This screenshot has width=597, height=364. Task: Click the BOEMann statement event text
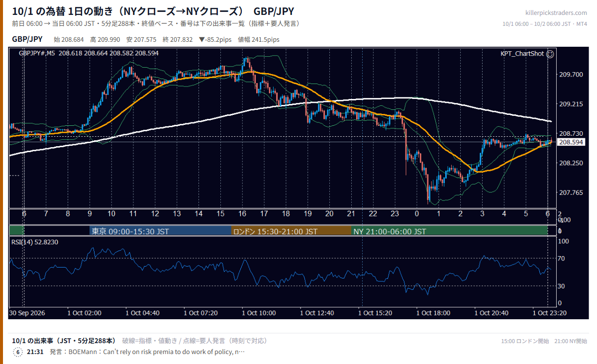click(x=147, y=352)
